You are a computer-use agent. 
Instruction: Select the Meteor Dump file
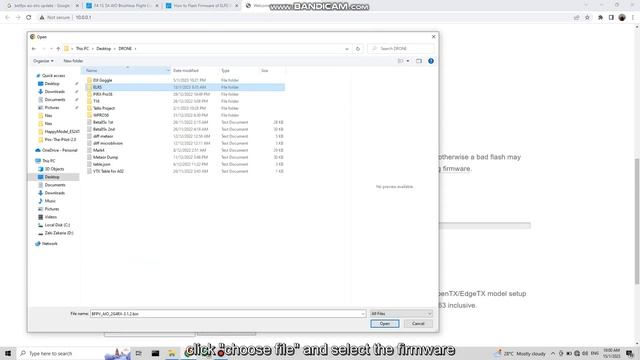pyautogui.click(x=105, y=157)
